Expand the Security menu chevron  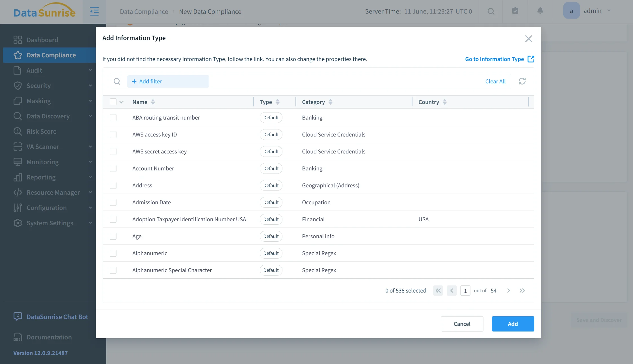click(90, 86)
